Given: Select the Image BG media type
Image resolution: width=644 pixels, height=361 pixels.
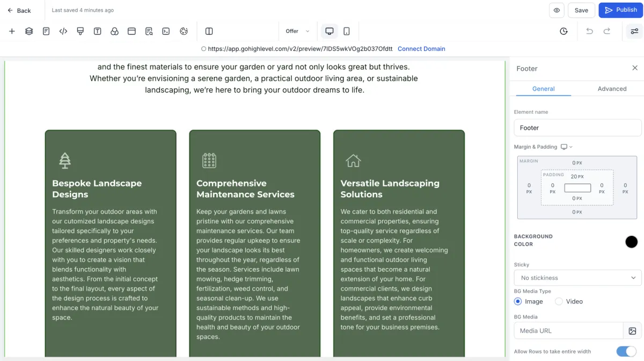Looking at the screenshot, I should pyautogui.click(x=529, y=301).
